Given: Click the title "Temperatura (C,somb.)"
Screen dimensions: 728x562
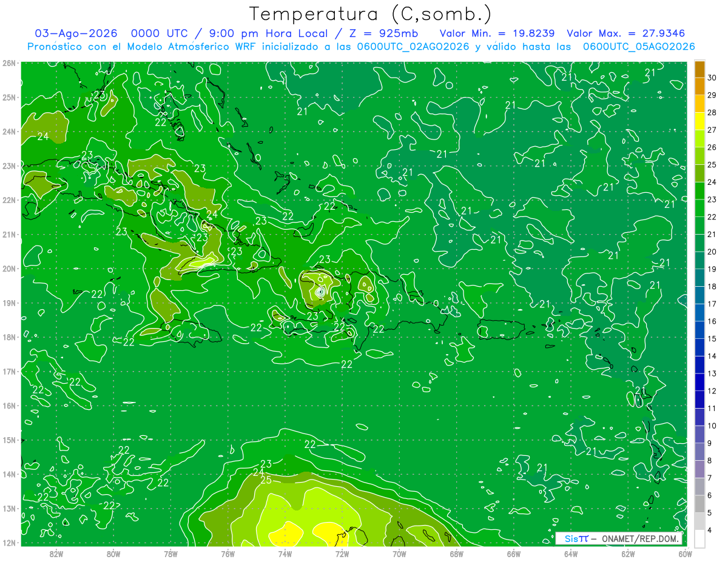Looking at the screenshot, I should pos(371,13).
